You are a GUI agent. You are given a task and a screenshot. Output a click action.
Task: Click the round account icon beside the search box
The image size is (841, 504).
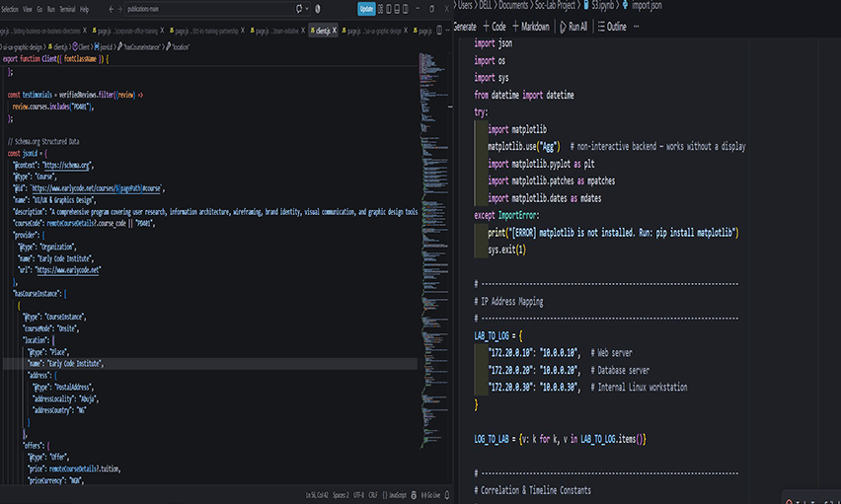click(318, 9)
